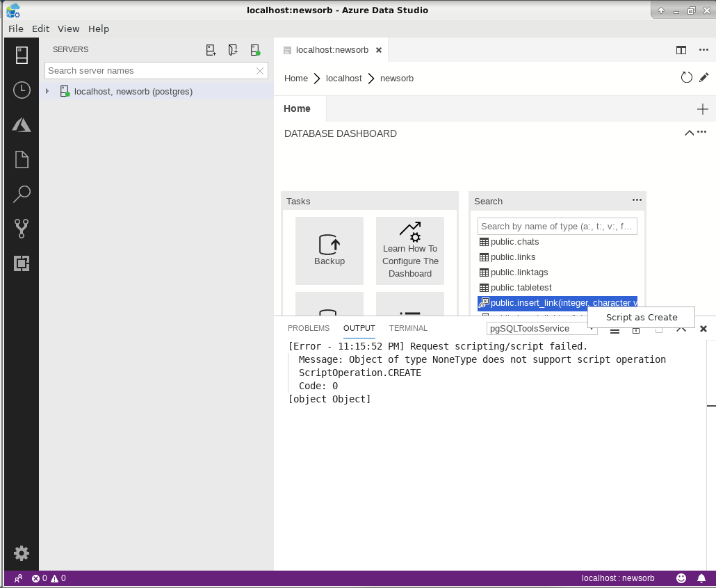Open the Search view in activity bar
716x588 pixels.
click(22, 193)
